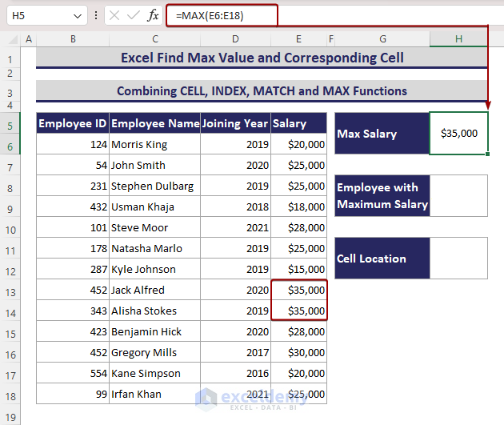Select the Jack Alfred name cell
The height and width of the screenshot is (425, 504).
click(x=154, y=290)
